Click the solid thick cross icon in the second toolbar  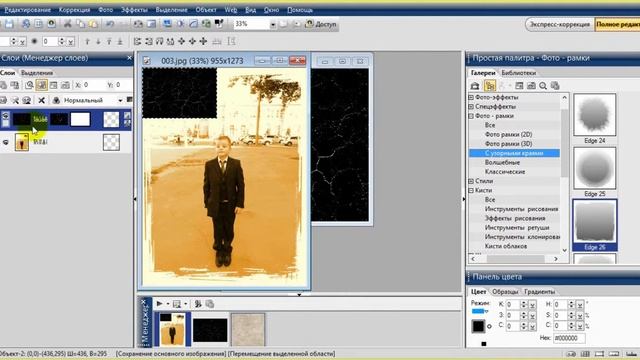(203, 42)
